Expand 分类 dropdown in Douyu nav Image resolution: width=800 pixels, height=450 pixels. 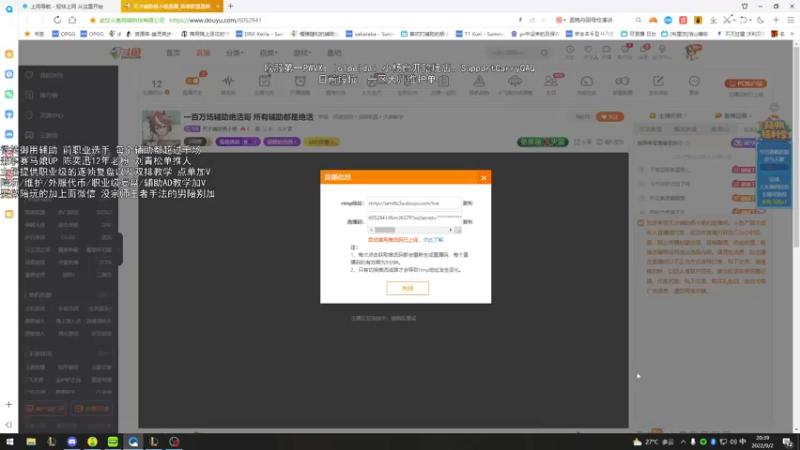click(x=235, y=53)
